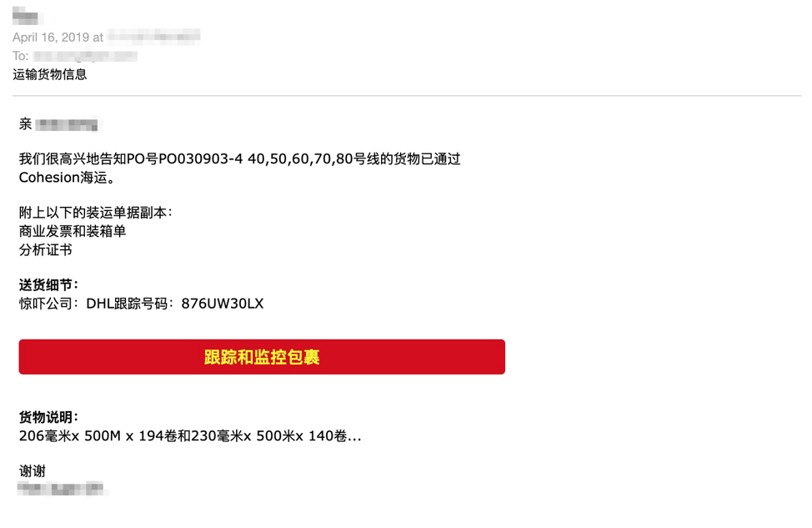Click the bold 送货细节 heading
The image size is (812, 528).
point(48,284)
